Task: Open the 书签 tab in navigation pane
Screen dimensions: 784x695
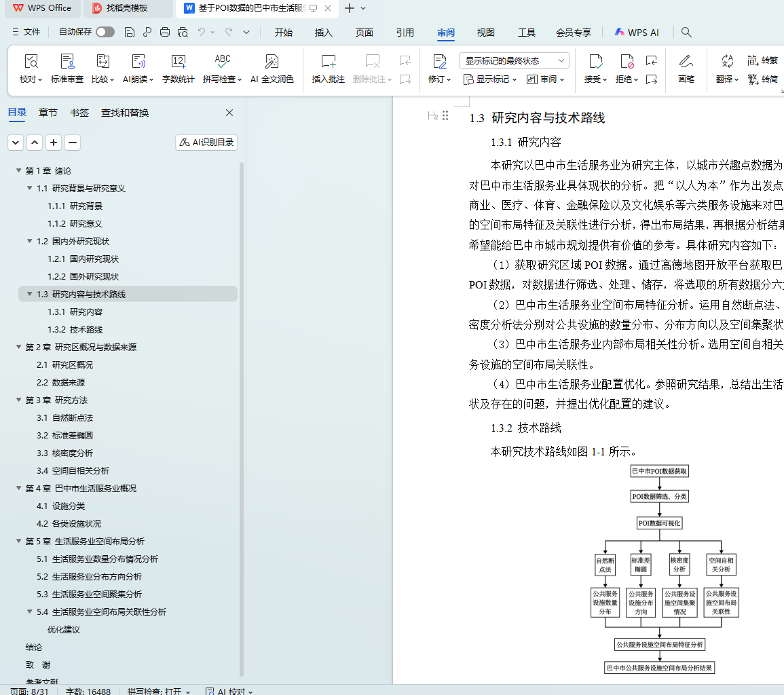Action: click(79, 113)
